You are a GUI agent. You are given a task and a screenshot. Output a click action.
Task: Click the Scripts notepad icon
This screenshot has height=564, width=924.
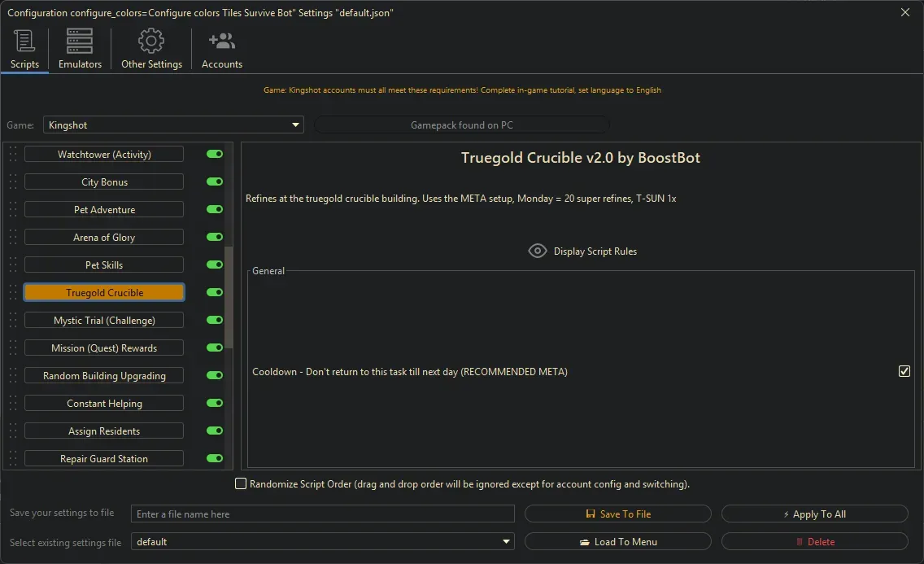(24, 40)
